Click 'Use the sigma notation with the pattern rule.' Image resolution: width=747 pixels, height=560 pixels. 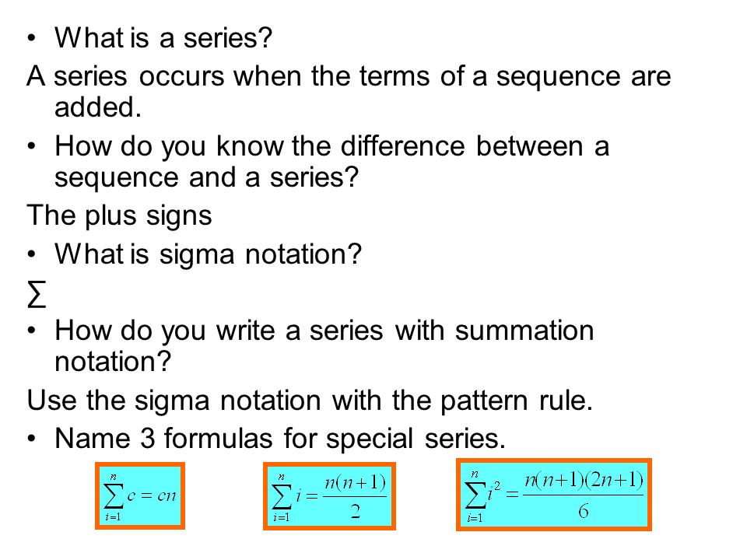tap(310, 400)
